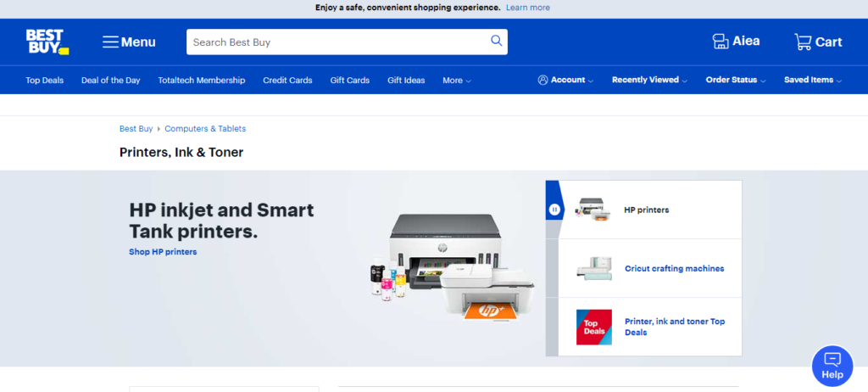This screenshot has width=868, height=392.
Task: Go to Best Buy breadcrumb
Action: [136, 129]
